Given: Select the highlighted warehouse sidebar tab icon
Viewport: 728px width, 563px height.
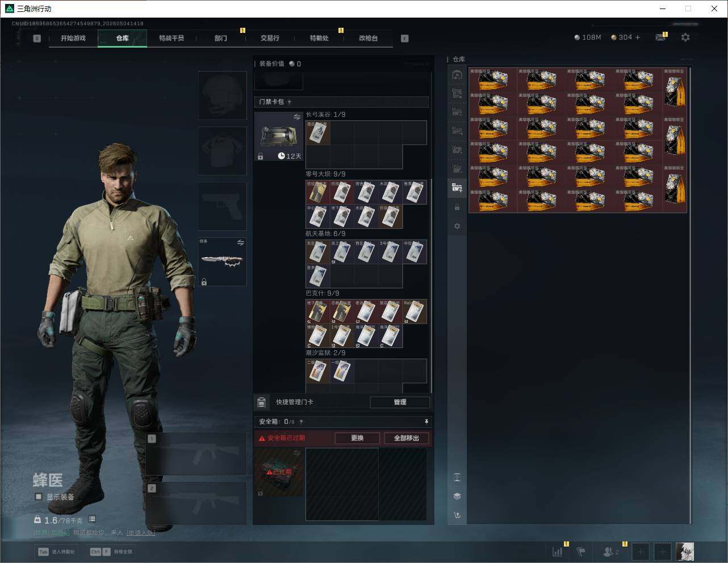Looking at the screenshot, I should pos(457,187).
